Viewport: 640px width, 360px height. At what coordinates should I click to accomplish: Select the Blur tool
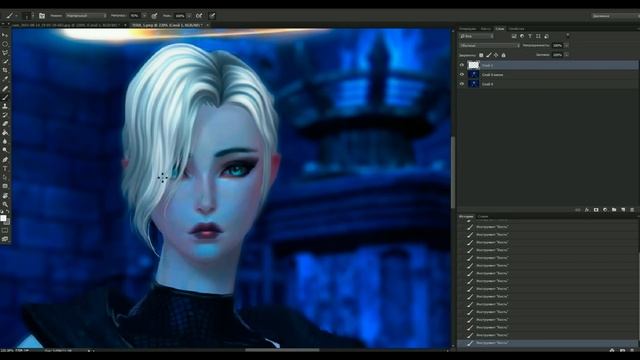(5, 142)
